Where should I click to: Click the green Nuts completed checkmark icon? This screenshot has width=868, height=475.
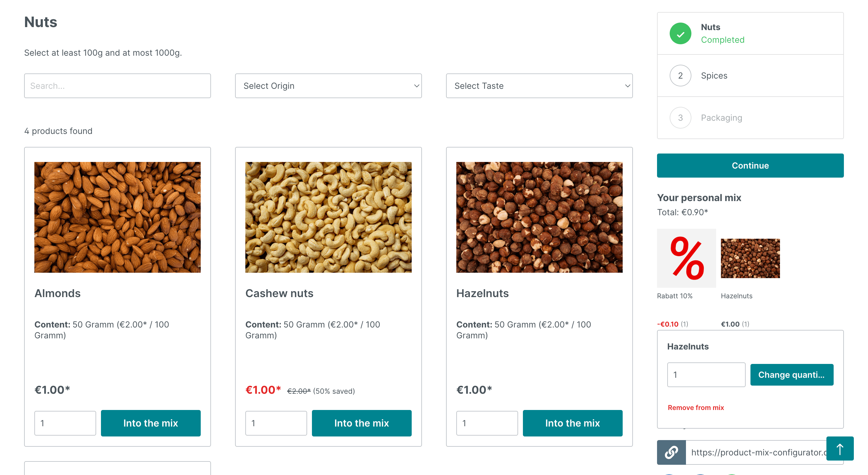pos(680,34)
